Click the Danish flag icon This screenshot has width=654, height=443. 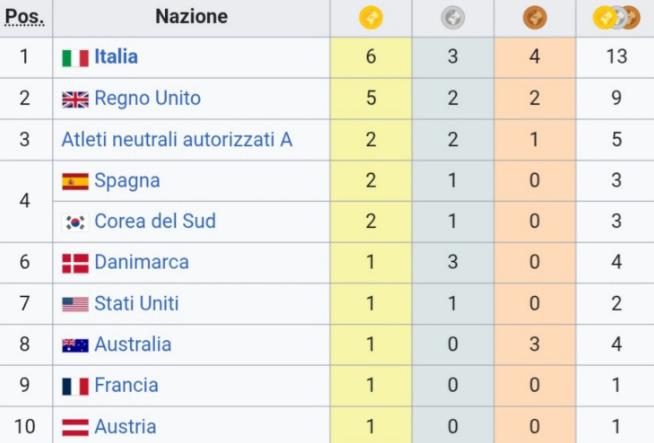75,263
